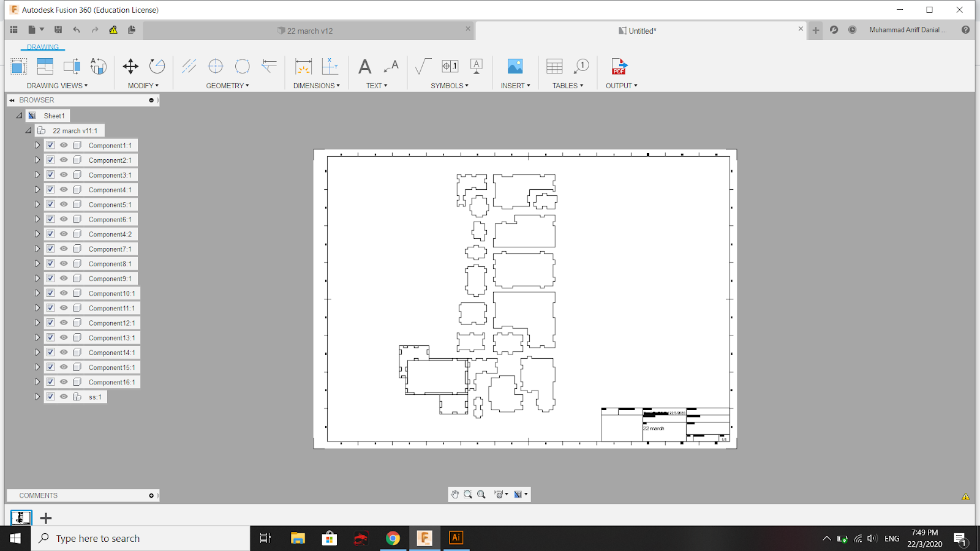
Task: Open the COMMENTS panel
Action: click(37, 495)
